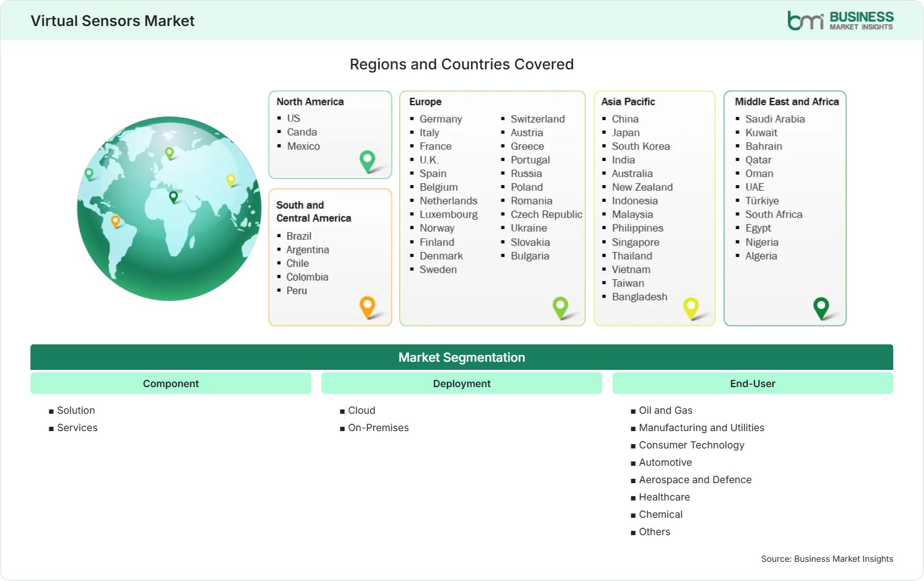This screenshot has width=924, height=581.
Task: Click 'Colombia' in the country list
Action: point(307,277)
